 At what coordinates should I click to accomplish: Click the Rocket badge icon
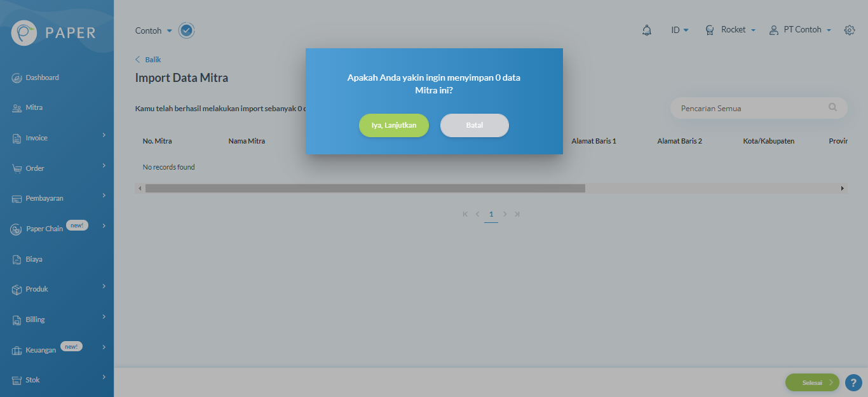coord(710,30)
